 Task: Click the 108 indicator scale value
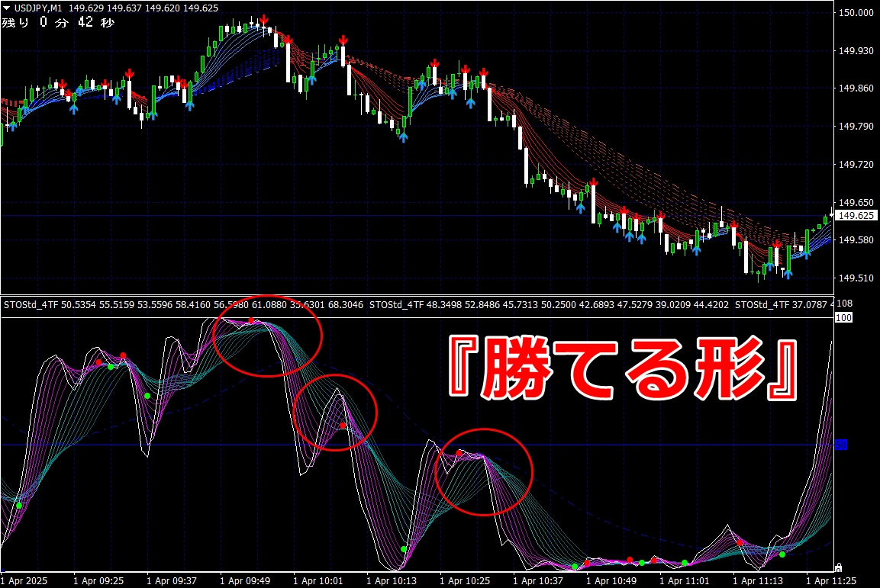click(x=845, y=304)
